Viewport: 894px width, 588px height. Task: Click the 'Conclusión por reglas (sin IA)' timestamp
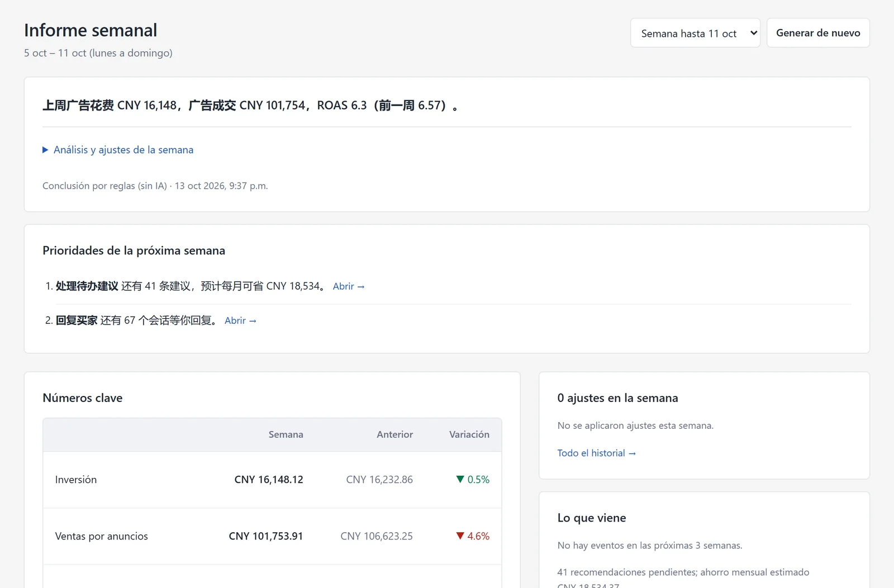click(x=155, y=186)
